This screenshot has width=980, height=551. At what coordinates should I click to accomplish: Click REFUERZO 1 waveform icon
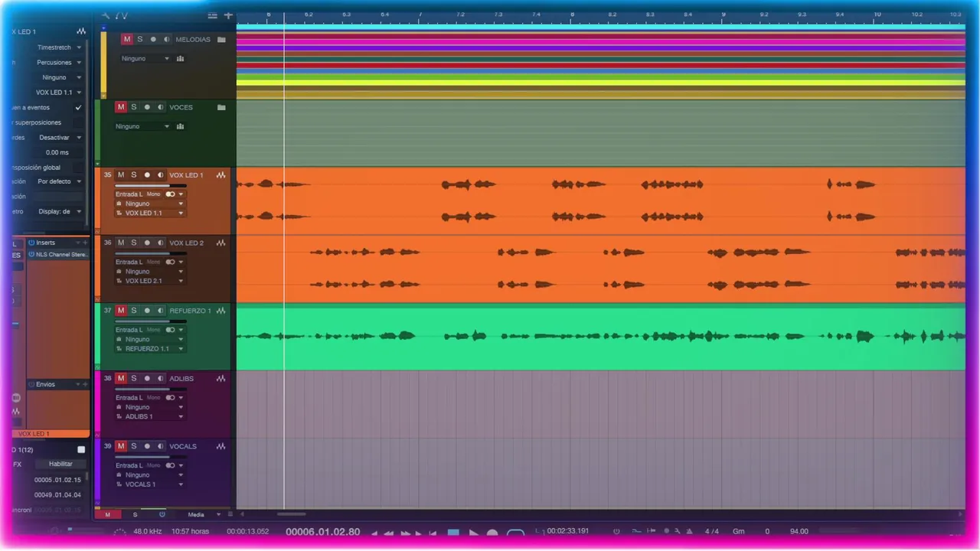(x=220, y=311)
